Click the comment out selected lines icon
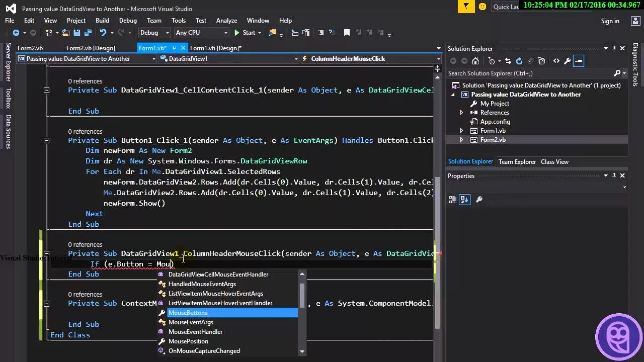Screen dimensions: 644x362 [320, 33]
